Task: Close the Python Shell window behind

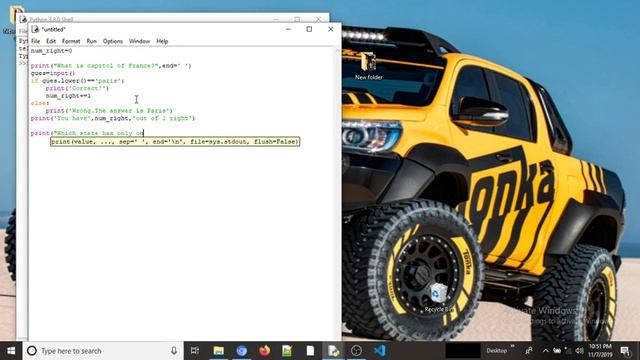Action: pos(318,19)
